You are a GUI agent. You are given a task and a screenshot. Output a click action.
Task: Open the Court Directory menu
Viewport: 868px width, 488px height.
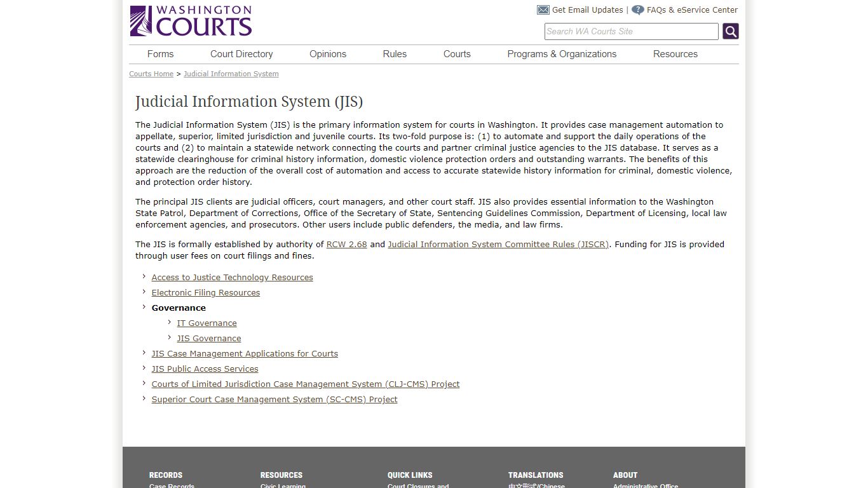[241, 54]
